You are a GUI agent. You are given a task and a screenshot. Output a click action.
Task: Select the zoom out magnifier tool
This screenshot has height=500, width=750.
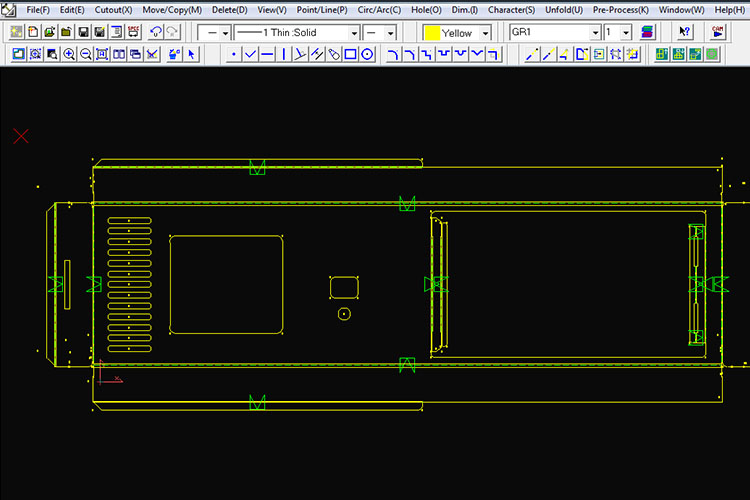click(x=86, y=54)
